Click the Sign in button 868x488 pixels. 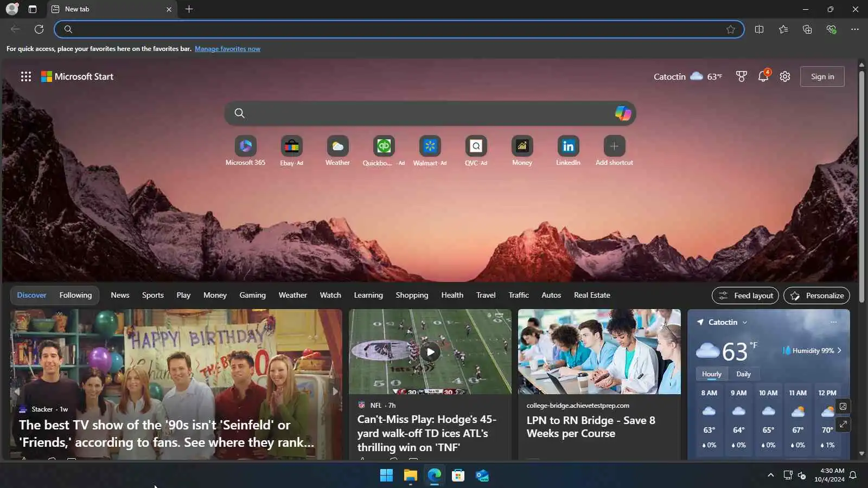pos(822,76)
